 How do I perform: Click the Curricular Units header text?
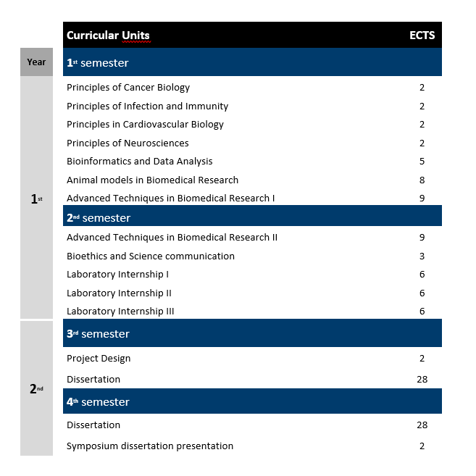pyautogui.click(x=108, y=36)
